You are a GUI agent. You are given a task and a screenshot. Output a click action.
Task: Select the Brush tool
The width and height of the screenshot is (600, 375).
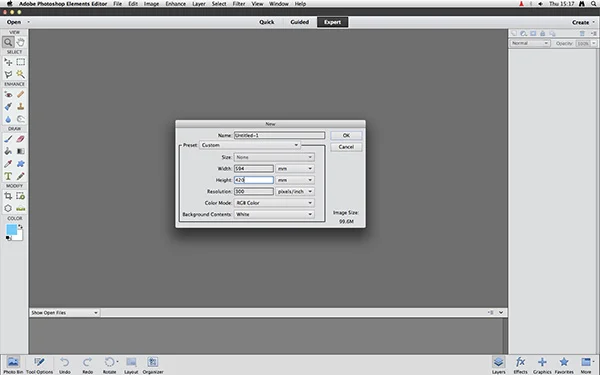click(x=8, y=139)
